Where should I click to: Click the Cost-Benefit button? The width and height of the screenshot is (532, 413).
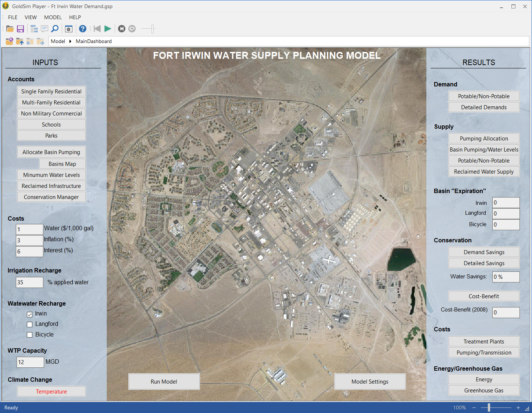tap(484, 296)
